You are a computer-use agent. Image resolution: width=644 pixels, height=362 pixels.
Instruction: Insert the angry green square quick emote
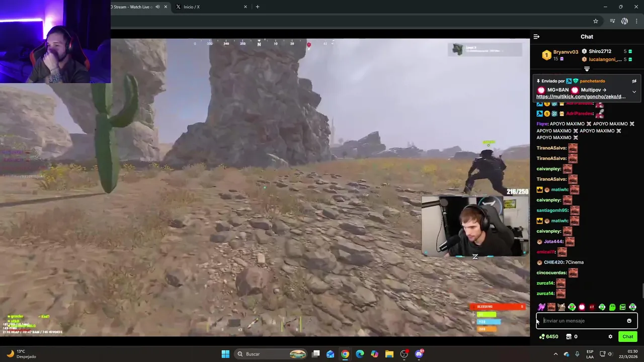(622, 307)
